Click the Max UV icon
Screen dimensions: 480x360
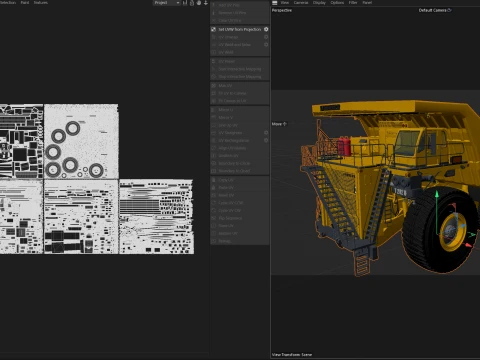(x=214, y=86)
